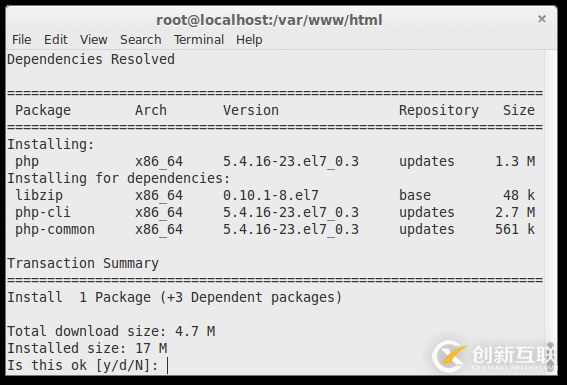The width and height of the screenshot is (567, 385).
Task: Click the watermark logo icon
Action: click(x=450, y=356)
